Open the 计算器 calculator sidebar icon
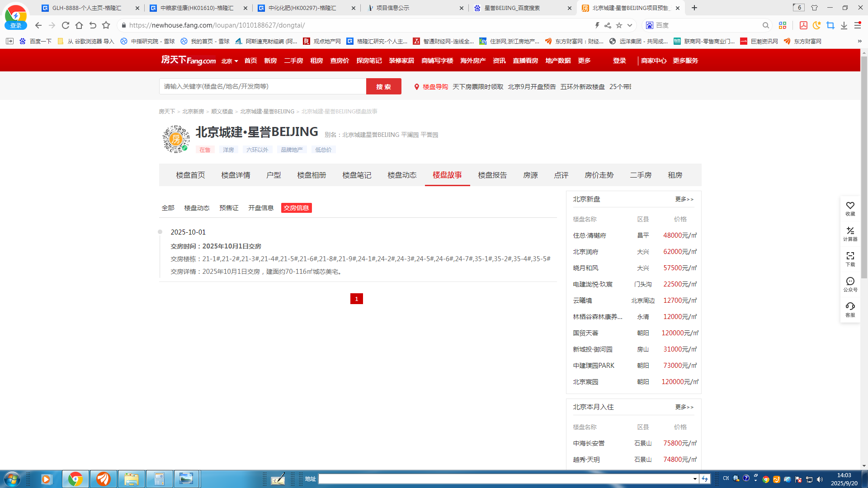The height and width of the screenshot is (488, 868). 850,234
